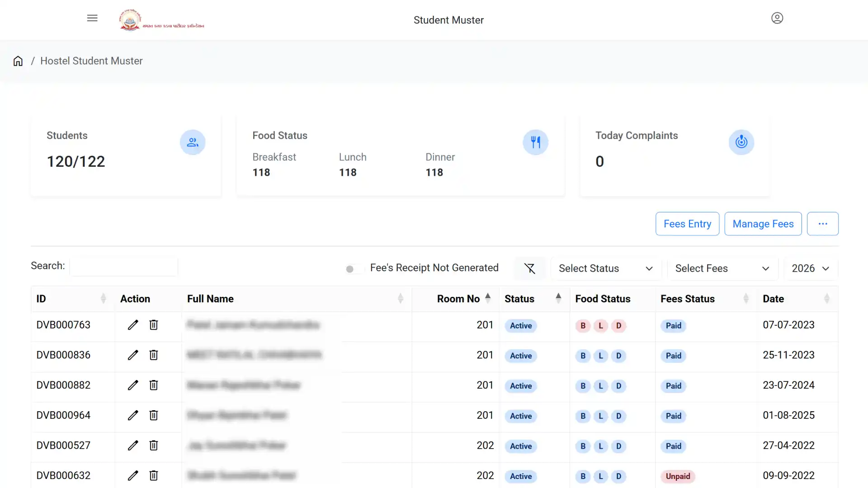Click the Fees Entry button
Image resolution: width=868 pixels, height=488 pixels.
(x=687, y=224)
